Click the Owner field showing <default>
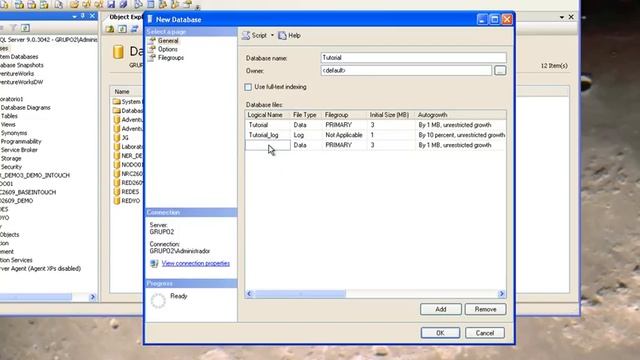 tap(406, 70)
